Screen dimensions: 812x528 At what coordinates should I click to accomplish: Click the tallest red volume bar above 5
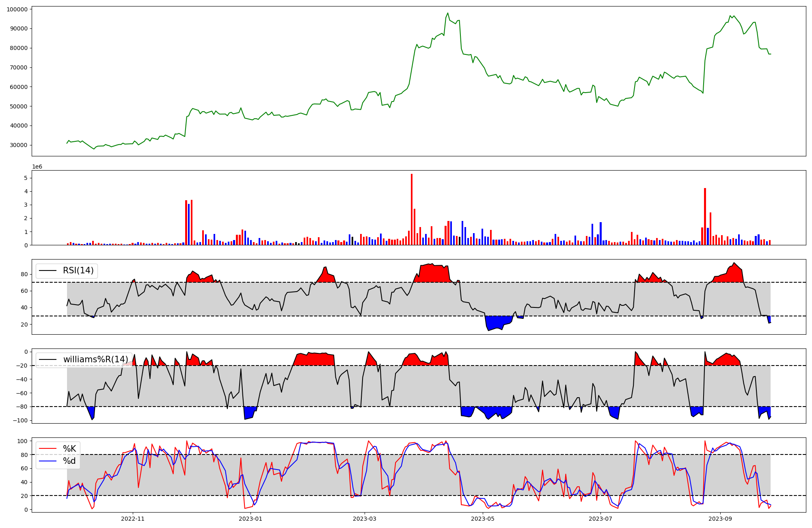412,209
